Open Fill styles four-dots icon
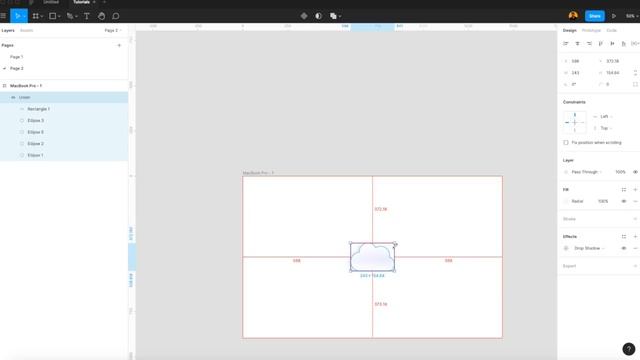640x360 pixels. (x=624, y=189)
